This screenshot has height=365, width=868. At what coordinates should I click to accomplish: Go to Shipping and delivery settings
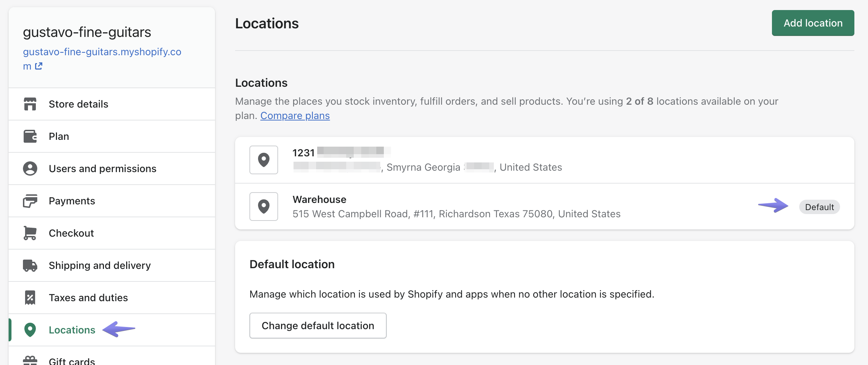coord(100,265)
